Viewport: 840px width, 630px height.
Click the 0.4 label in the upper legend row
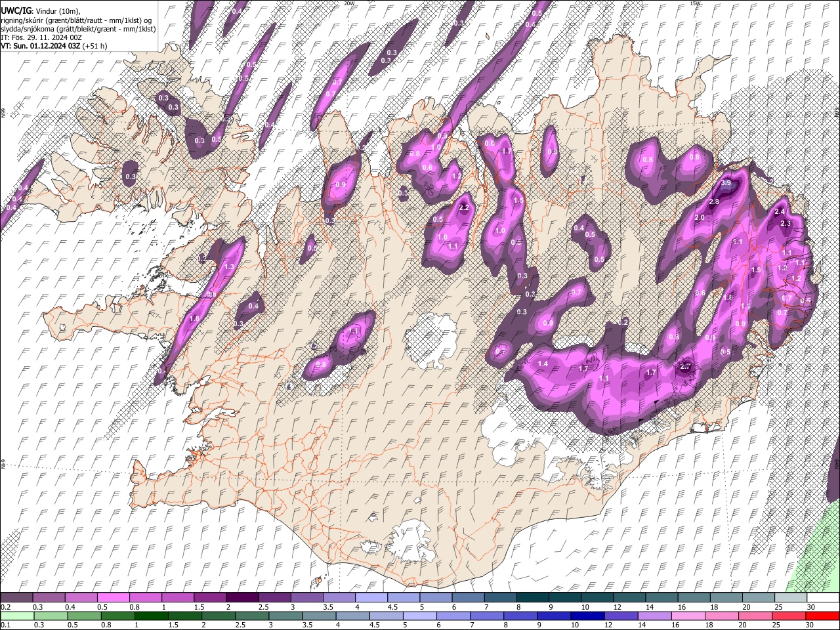click(x=70, y=607)
